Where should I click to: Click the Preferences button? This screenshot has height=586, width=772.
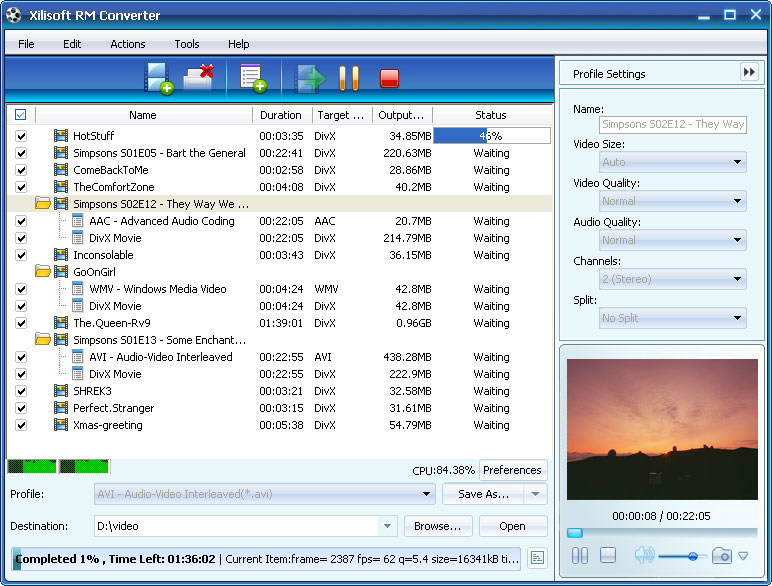click(x=513, y=470)
